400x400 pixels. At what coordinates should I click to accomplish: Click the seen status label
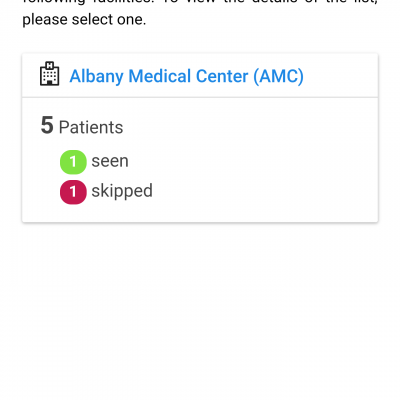click(110, 161)
